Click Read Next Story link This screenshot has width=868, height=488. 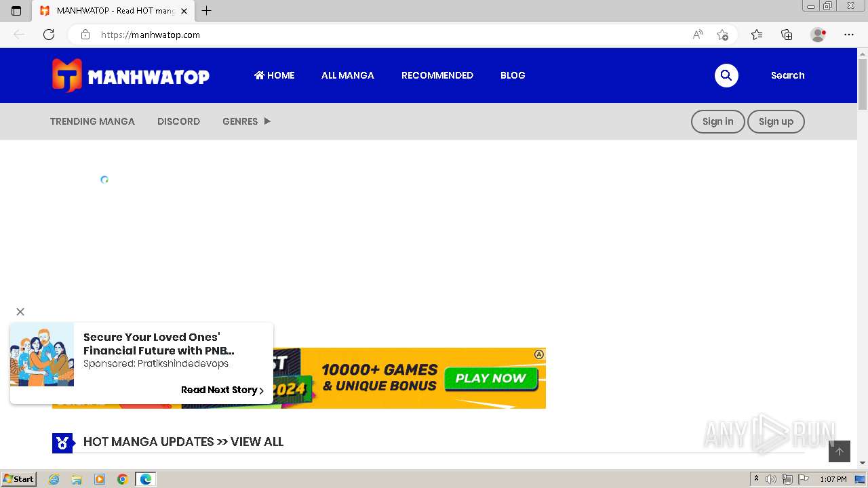coord(222,390)
